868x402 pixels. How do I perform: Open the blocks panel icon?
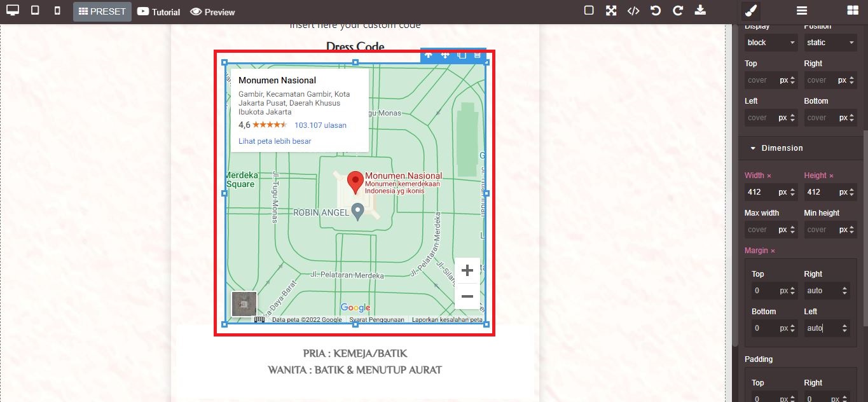(x=853, y=10)
